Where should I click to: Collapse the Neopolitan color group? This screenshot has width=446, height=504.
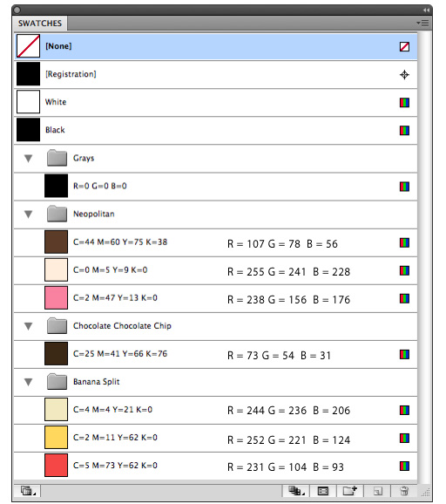point(28,215)
